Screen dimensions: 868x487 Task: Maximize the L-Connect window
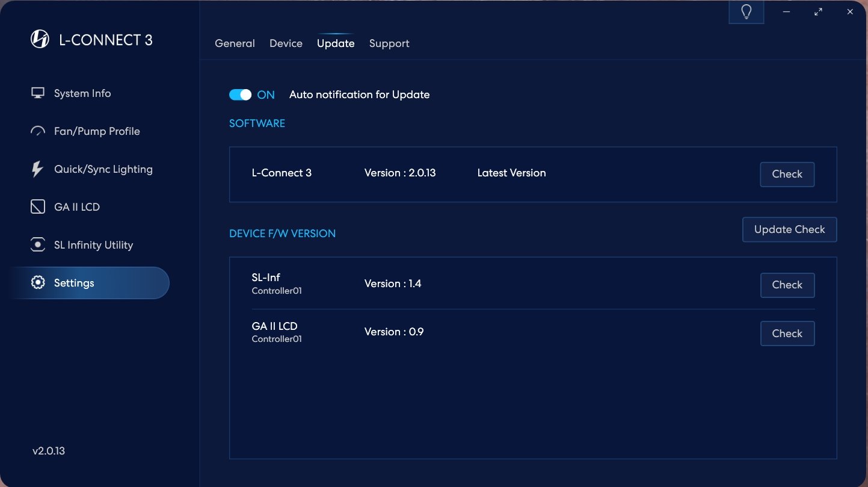click(x=818, y=12)
